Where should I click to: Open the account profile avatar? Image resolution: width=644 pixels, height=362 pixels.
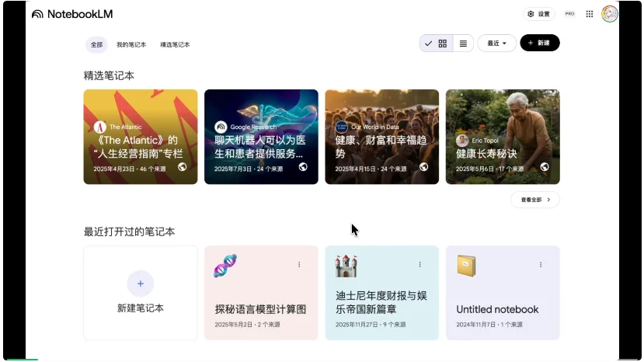[x=610, y=14]
